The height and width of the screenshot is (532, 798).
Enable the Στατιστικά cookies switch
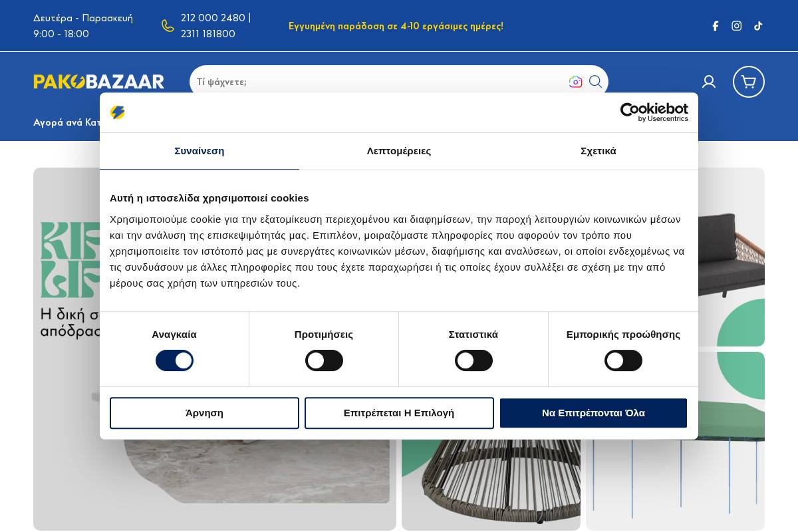pyautogui.click(x=473, y=360)
